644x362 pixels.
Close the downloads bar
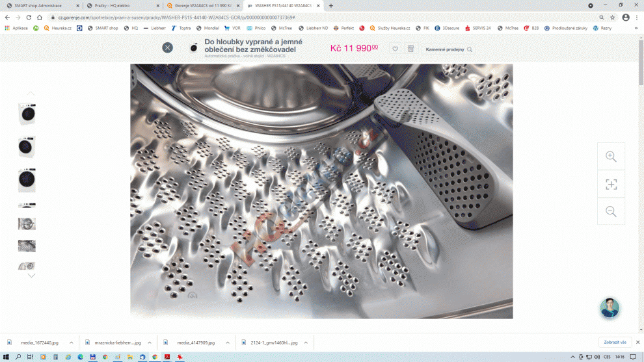click(638, 343)
